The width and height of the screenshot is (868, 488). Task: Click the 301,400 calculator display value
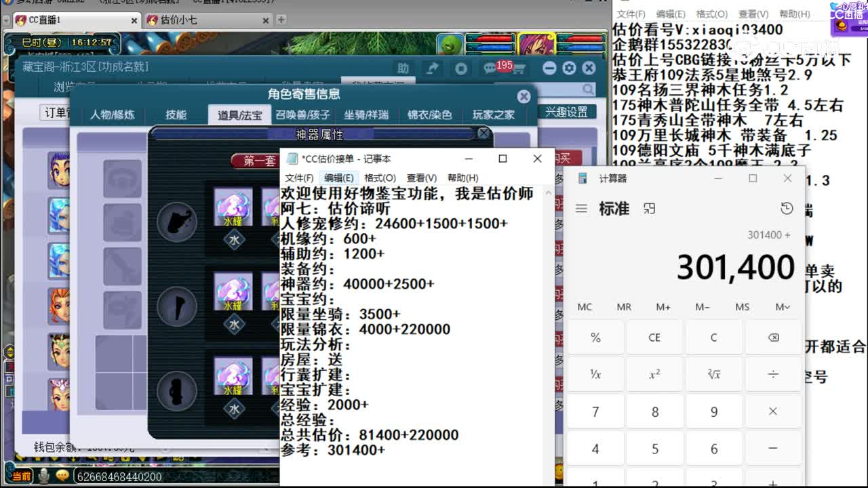tap(735, 267)
